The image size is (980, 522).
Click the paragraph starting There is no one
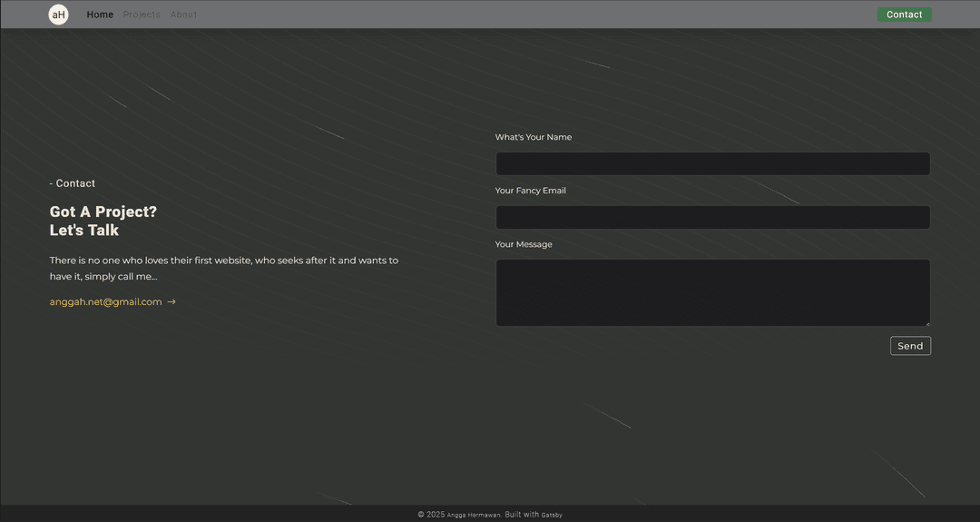coord(223,269)
